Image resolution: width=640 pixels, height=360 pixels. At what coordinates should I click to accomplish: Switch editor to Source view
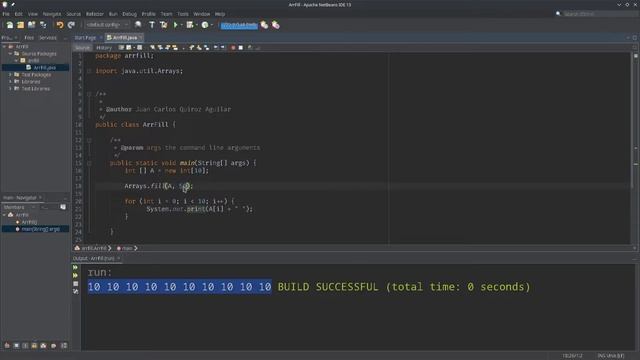tap(82, 48)
